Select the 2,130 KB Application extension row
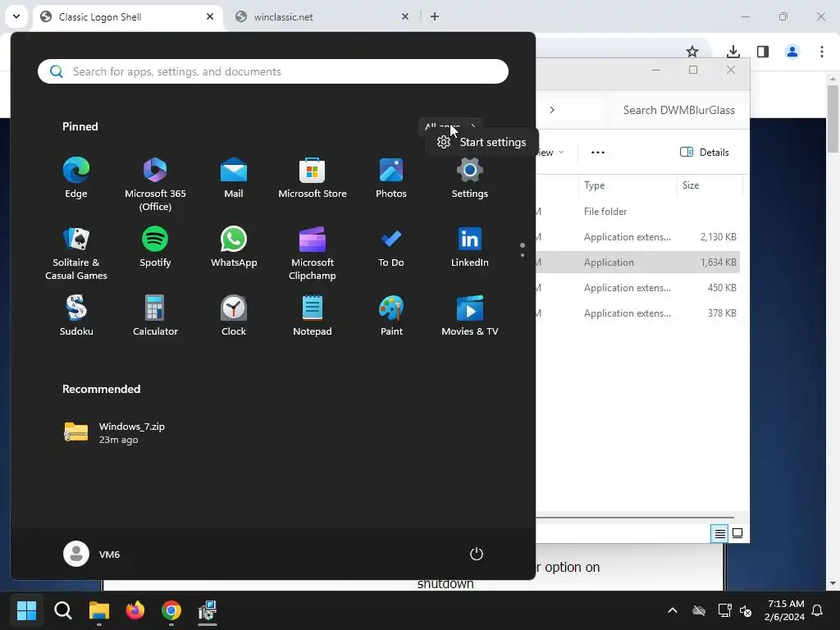 [x=638, y=237]
